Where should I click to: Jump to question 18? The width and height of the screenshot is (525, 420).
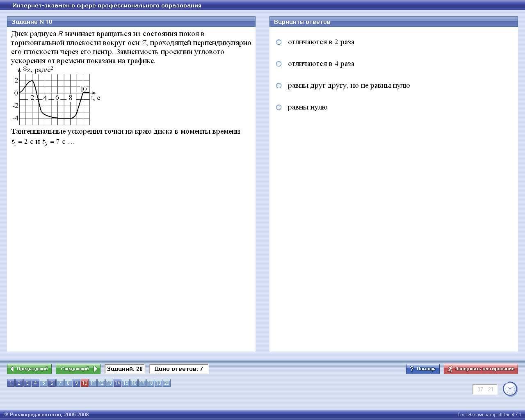tap(150, 383)
